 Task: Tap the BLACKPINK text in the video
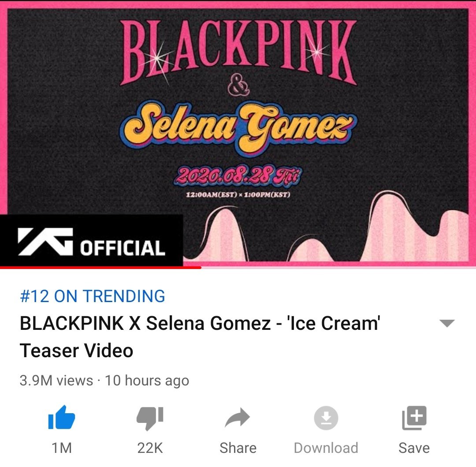(x=238, y=52)
